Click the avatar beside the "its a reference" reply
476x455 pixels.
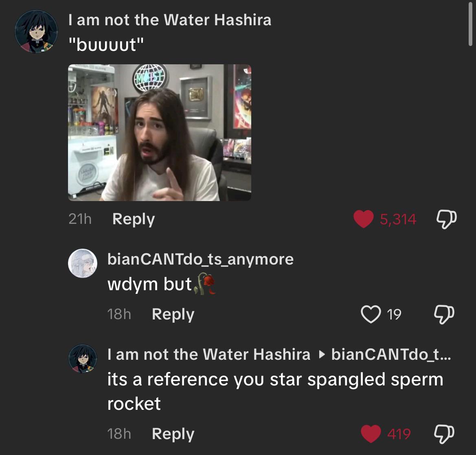pyautogui.click(x=82, y=358)
